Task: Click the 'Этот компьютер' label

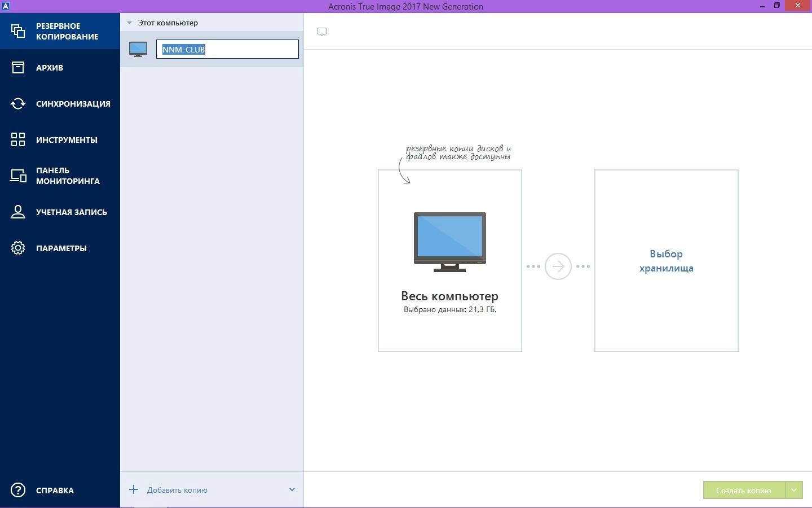Action: coord(168,23)
